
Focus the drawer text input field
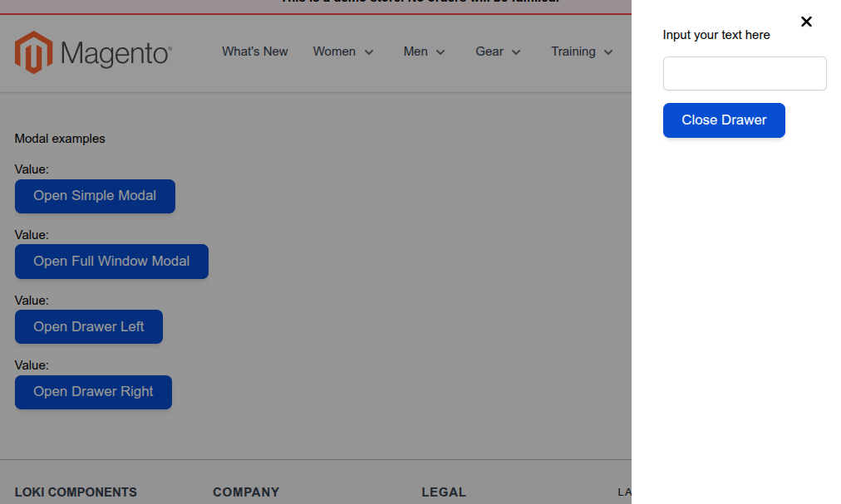pyautogui.click(x=745, y=74)
